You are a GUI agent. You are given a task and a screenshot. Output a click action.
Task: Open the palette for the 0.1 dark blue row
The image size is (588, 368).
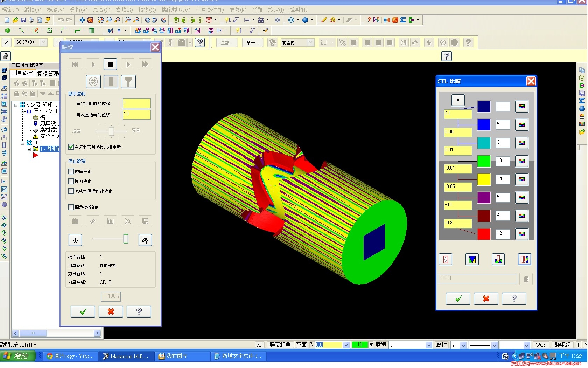point(522,107)
